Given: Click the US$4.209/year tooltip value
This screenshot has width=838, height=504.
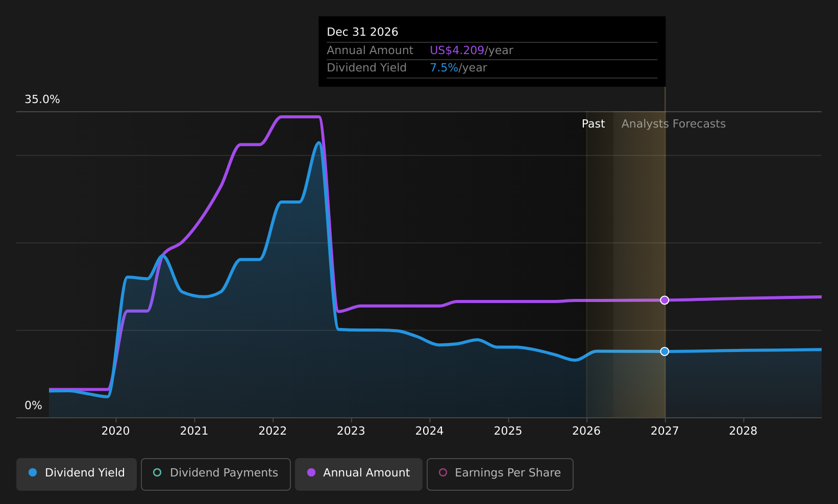Looking at the screenshot, I should pos(472,51).
